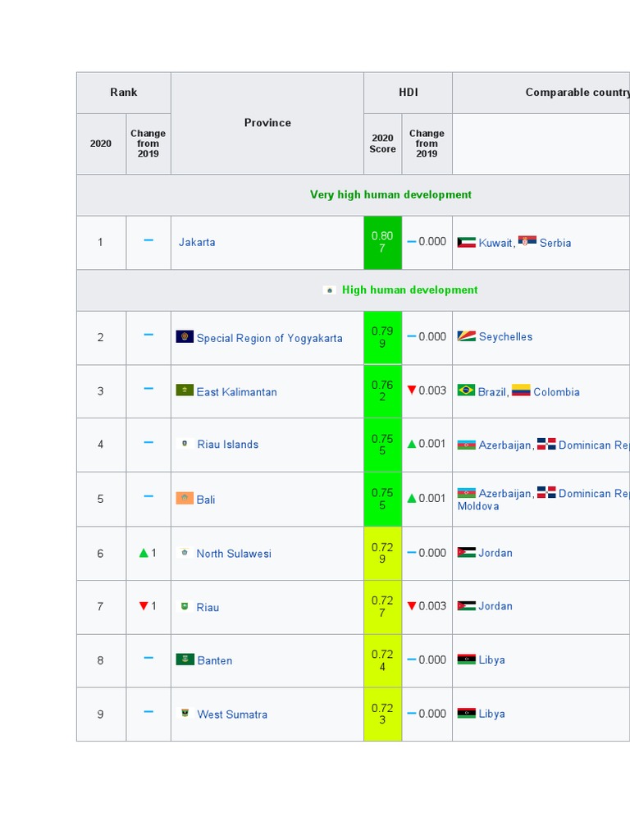Click the Colombia flag icon
The height and width of the screenshot is (840, 630).
pos(521,390)
